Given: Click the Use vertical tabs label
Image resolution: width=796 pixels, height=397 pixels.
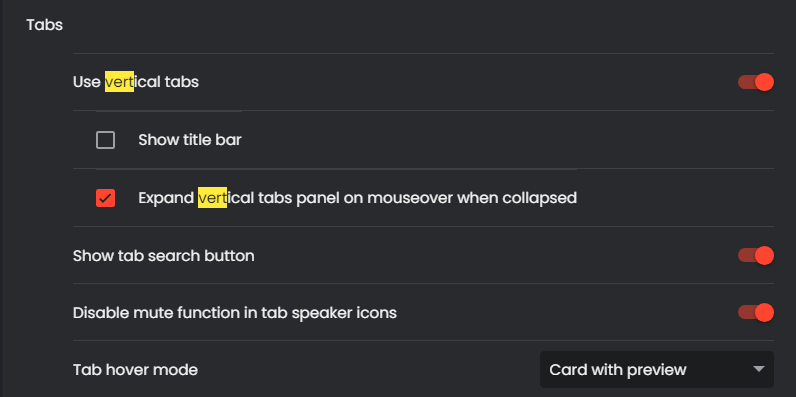Looking at the screenshot, I should coord(136,82).
